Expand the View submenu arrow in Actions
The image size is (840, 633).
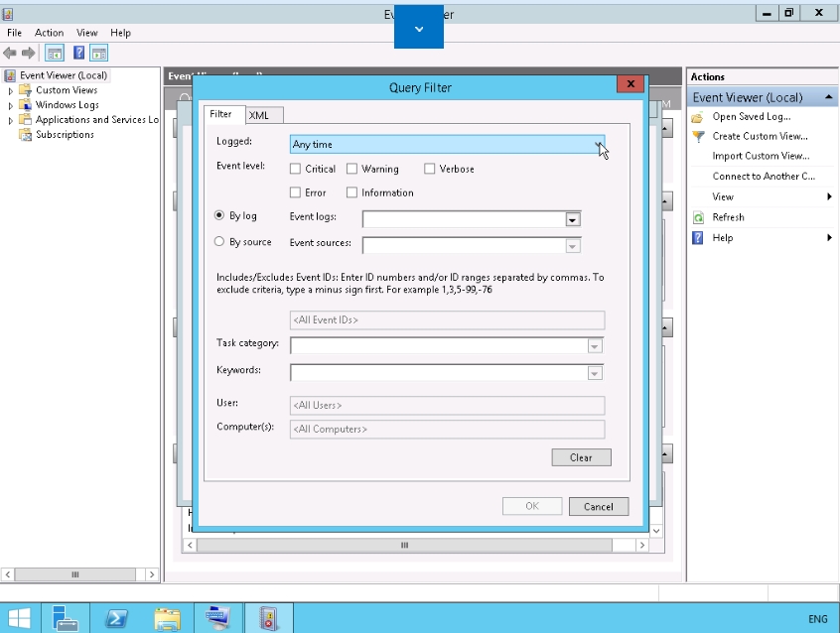click(829, 196)
